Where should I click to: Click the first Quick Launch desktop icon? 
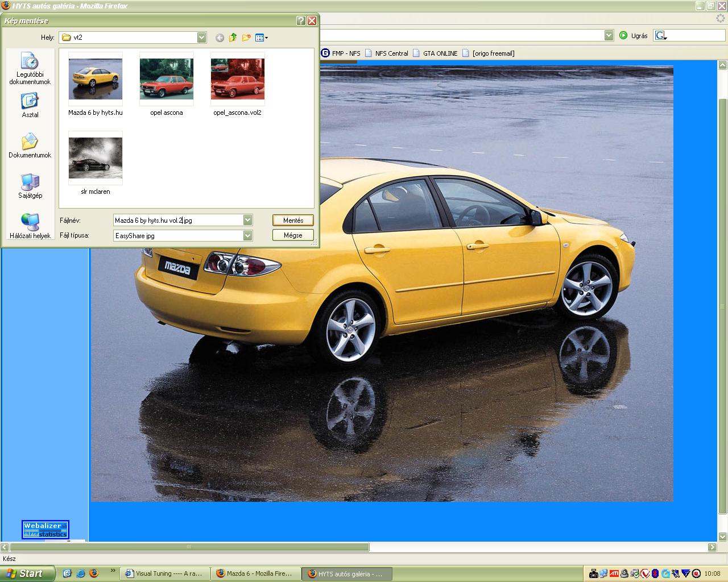[67, 573]
